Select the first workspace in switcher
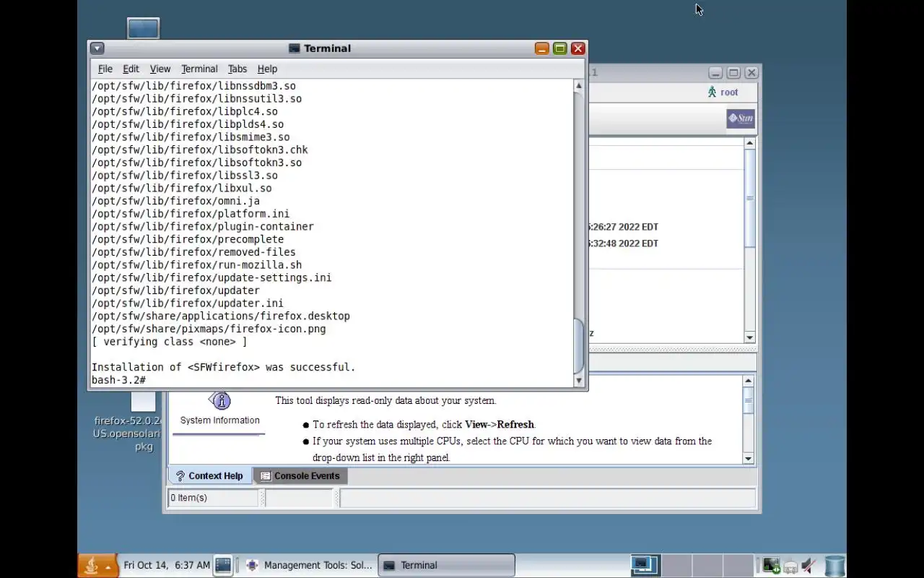Viewport: 924px width, 578px height. click(644, 565)
